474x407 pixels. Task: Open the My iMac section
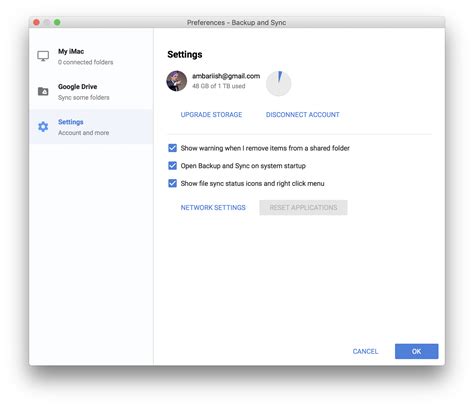91,56
